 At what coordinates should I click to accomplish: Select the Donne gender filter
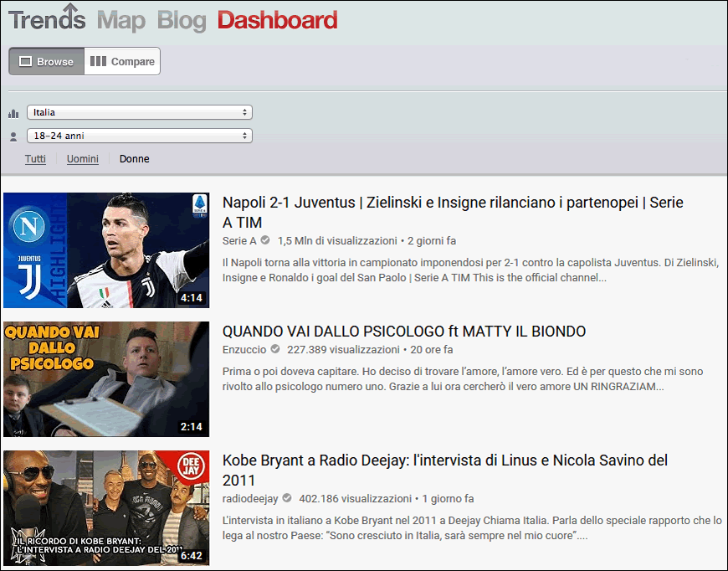134,159
